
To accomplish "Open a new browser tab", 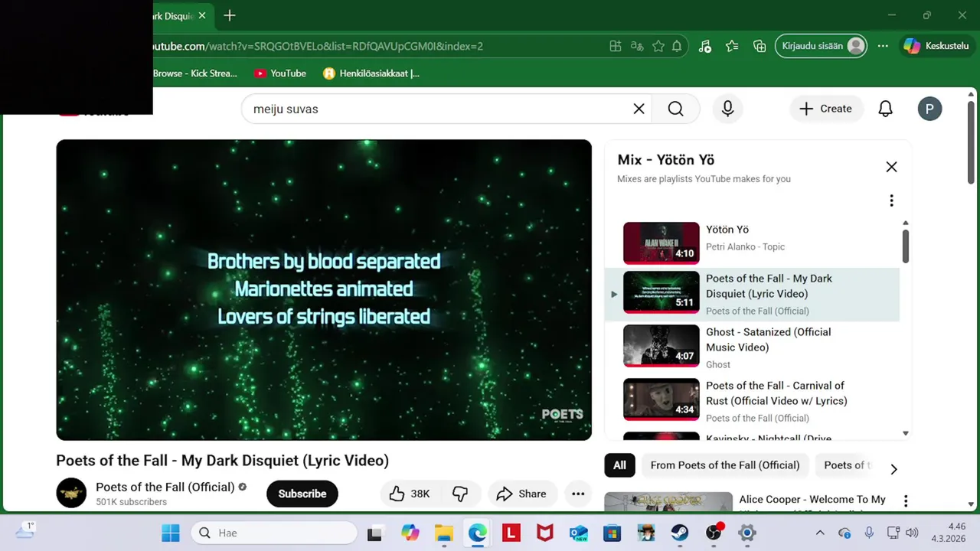I will [x=229, y=15].
